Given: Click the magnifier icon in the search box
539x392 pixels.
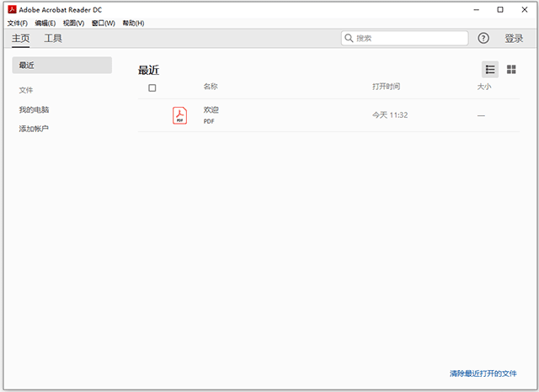Looking at the screenshot, I should pyautogui.click(x=349, y=38).
